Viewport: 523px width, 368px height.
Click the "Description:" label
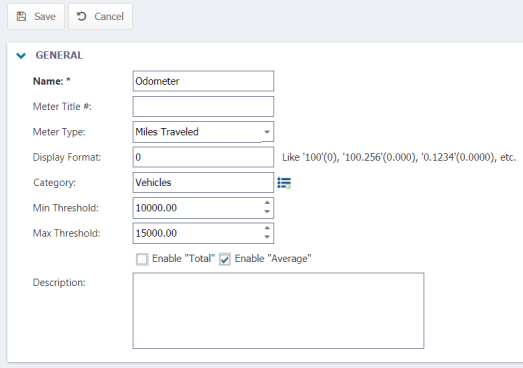tap(59, 283)
